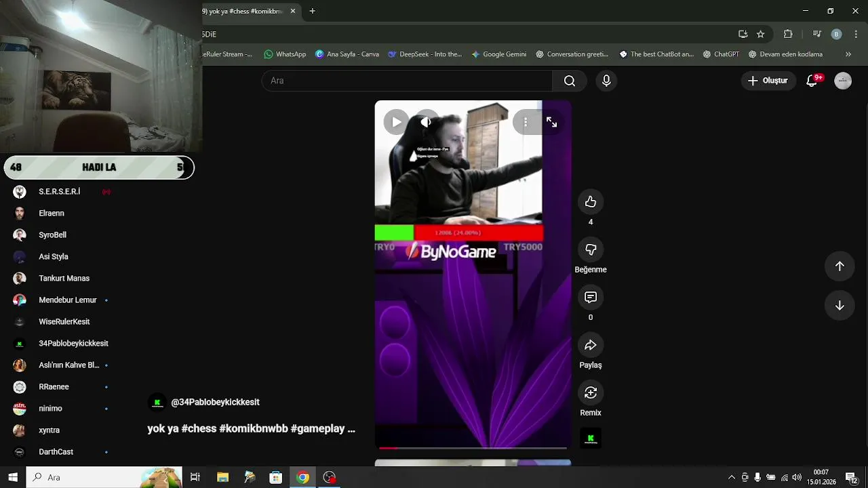Image resolution: width=868 pixels, height=488 pixels.
Task: Close the yok ya #chess browser tab
Action: 293,11
